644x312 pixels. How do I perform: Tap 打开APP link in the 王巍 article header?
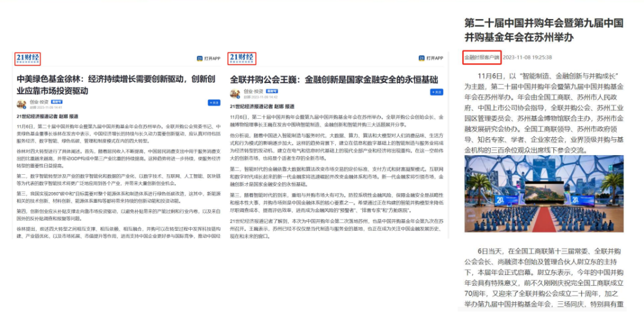434,58
